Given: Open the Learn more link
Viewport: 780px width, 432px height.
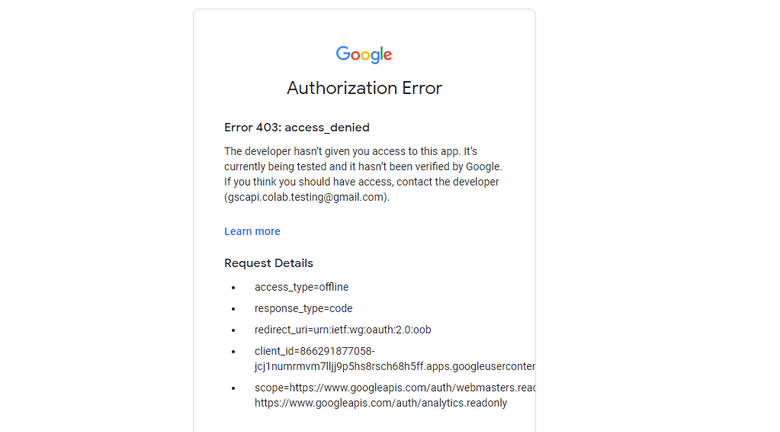Looking at the screenshot, I should point(252,231).
